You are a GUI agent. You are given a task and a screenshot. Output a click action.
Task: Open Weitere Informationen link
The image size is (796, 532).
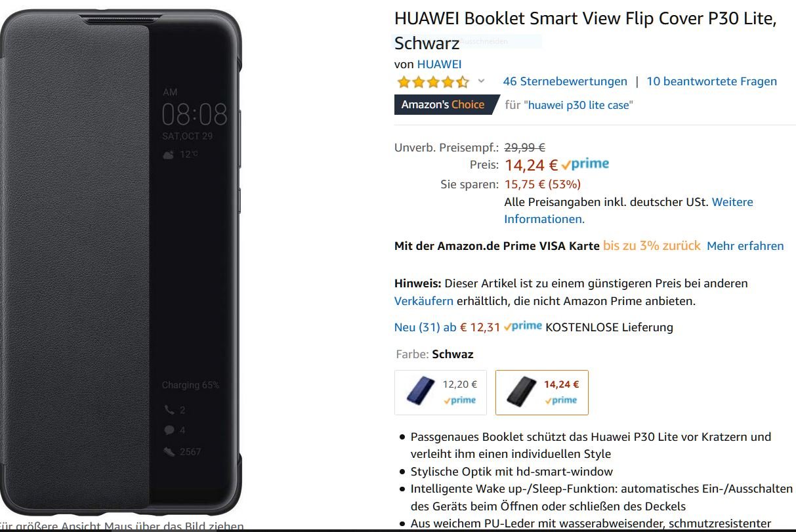point(629,211)
